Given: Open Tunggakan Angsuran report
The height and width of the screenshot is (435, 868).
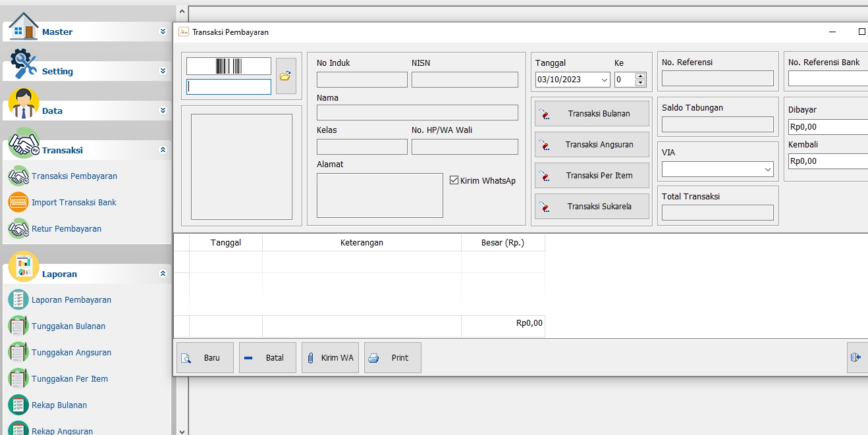Looking at the screenshot, I should pyautogui.click(x=70, y=353).
